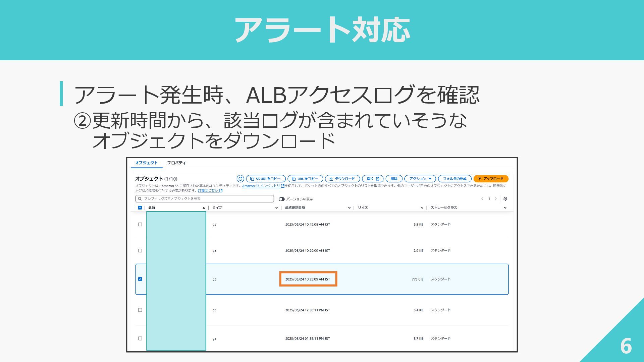This screenshot has height=362, width=644.
Task: Select the Objects (オブジェクト) tab
Action: tap(146, 163)
